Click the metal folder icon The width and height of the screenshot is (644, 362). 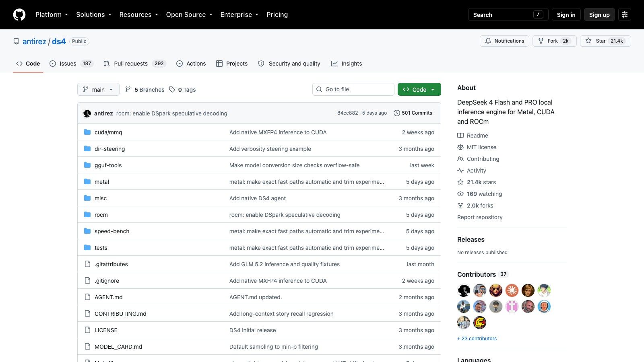[87, 181]
